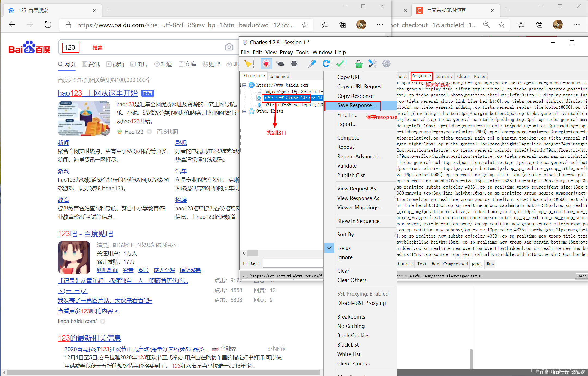This screenshot has height=376, width=588.
Task: Click the Charles Filter input field
Action: [293, 263]
